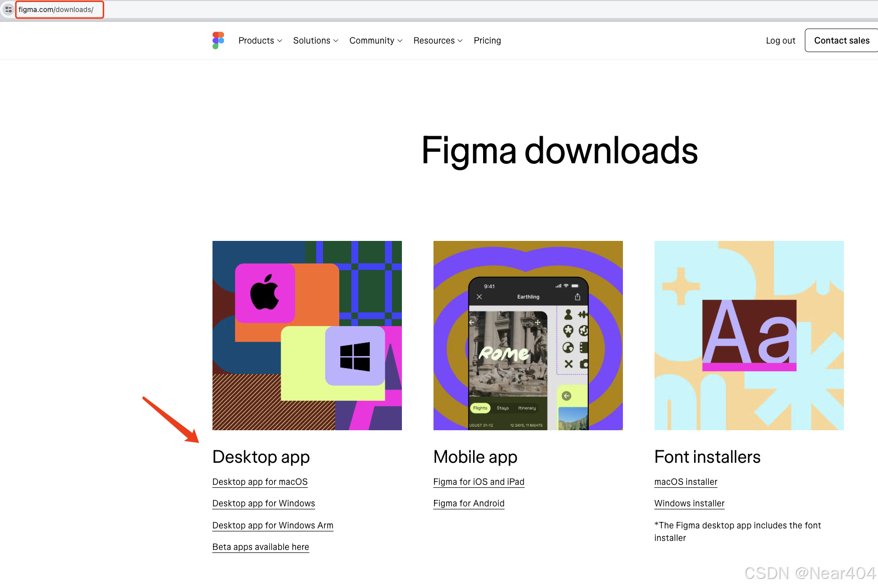Click the address bar showing figma.com/downloads/

(x=59, y=10)
